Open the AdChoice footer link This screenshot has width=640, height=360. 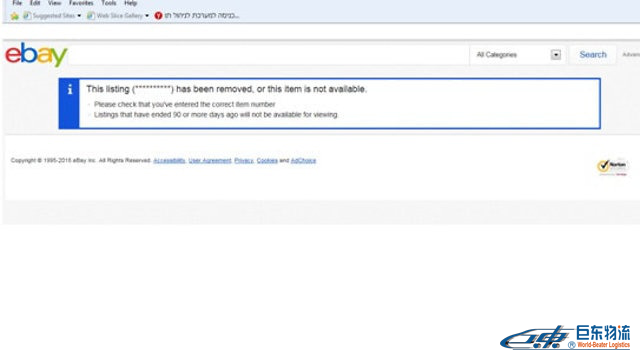pyautogui.click(x=303, y=160)
